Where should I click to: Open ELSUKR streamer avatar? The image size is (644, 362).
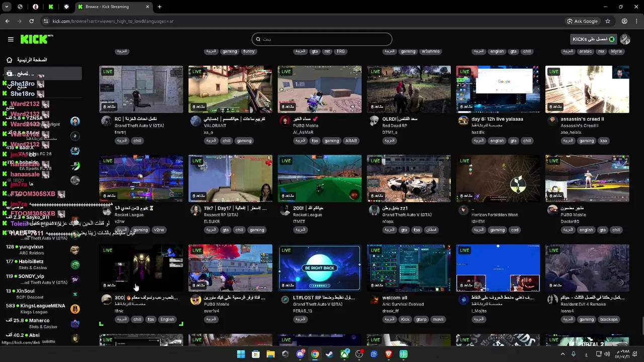196,210
